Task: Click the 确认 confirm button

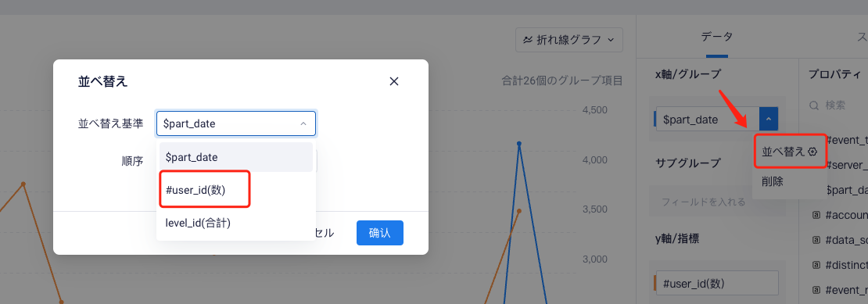Action: pos(380,233)
